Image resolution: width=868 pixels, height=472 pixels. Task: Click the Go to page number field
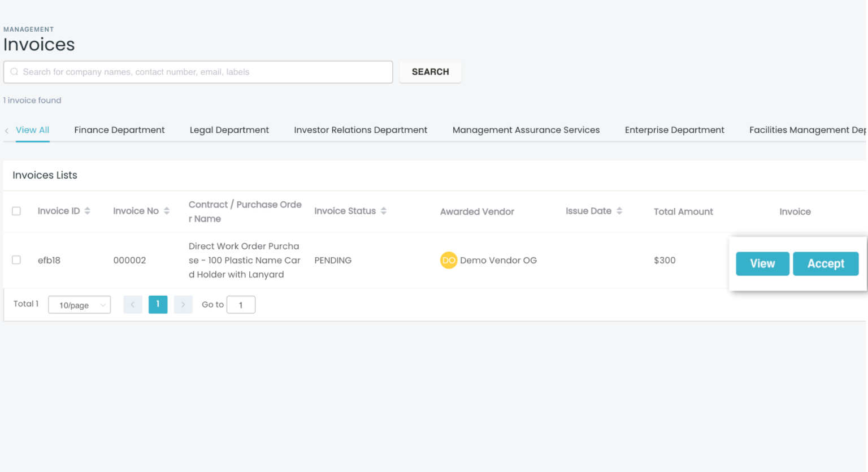coord(241,305)
